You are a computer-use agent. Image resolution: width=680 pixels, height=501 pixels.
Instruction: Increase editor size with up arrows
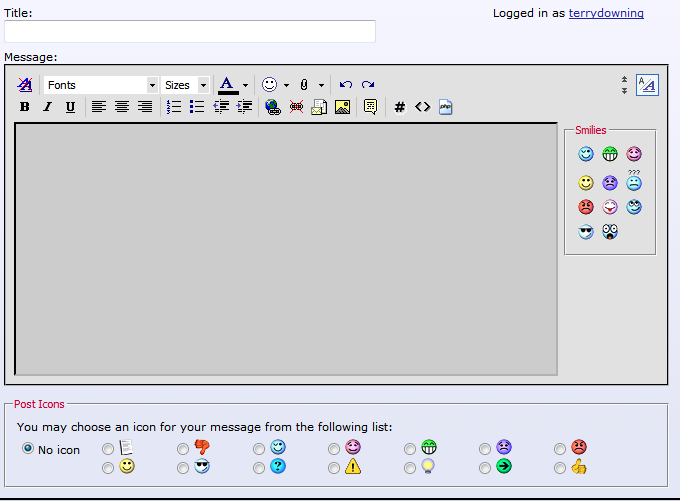pyautogui.click(x=624, y=79)
